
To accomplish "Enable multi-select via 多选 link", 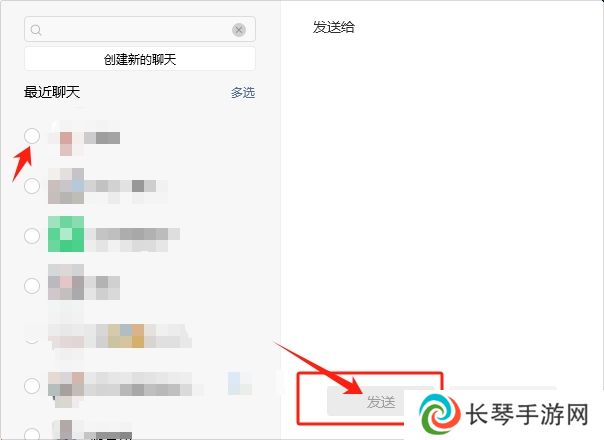I will tap(243, 92).
